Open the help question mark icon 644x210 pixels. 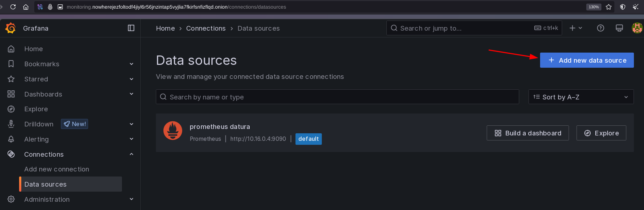(600, 28)
